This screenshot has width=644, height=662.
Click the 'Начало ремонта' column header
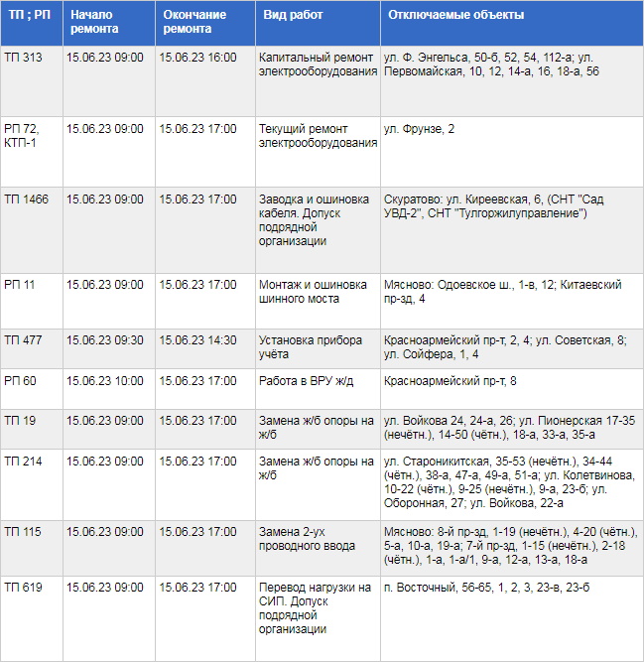click(x=93, y=23)
